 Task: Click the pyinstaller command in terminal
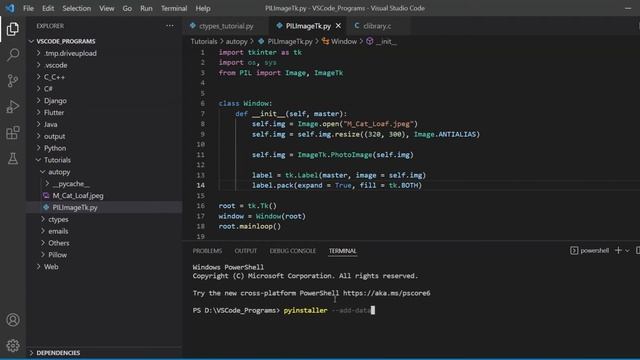click(x=305, y=310)
